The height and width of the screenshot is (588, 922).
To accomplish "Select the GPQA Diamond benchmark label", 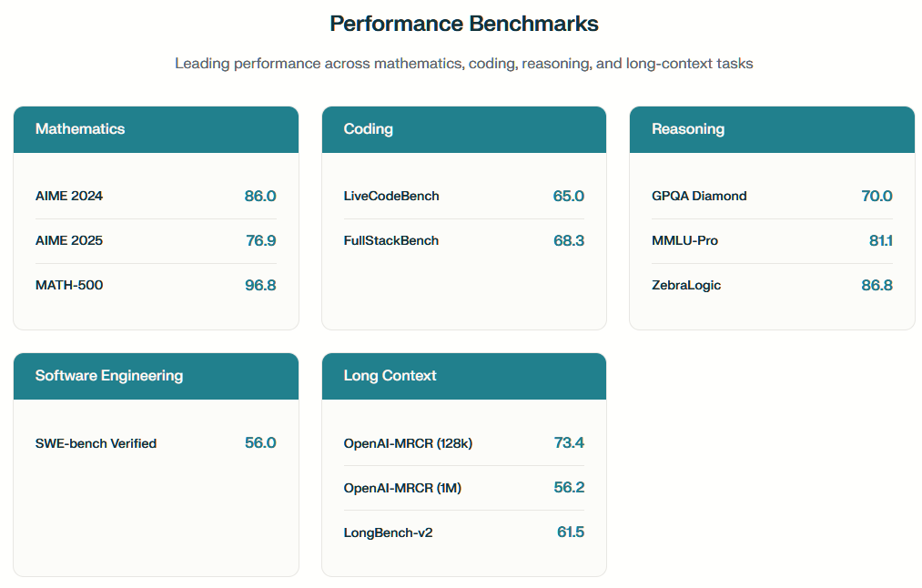I will click(699, 197).
